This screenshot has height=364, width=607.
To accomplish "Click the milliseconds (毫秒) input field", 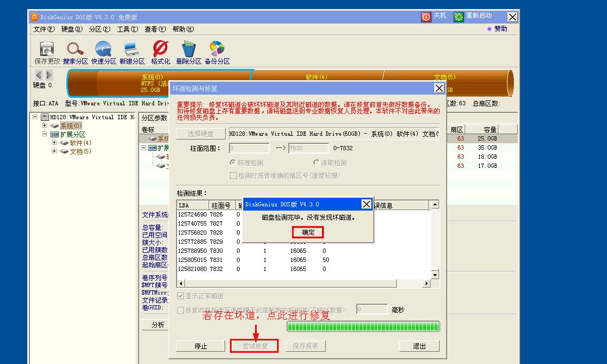I will 372,309.
